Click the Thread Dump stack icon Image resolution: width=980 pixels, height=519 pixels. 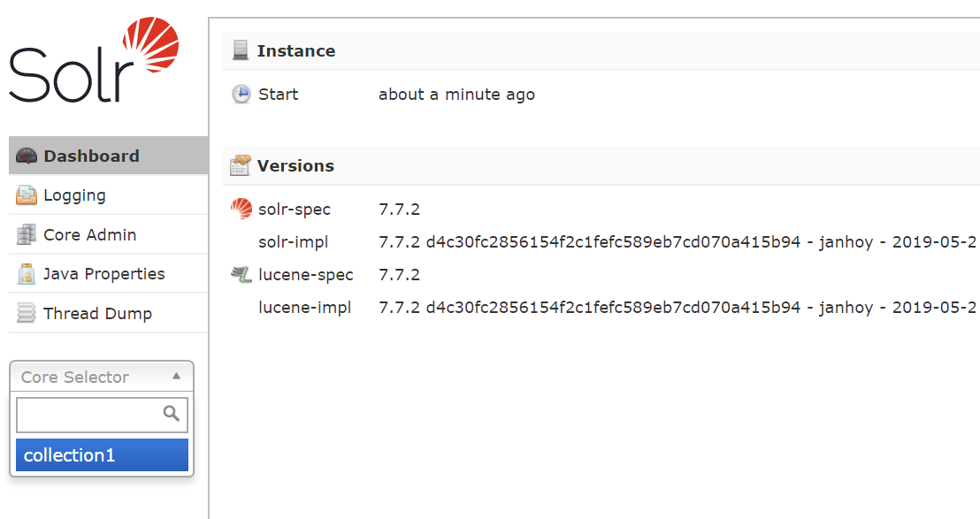tap(27, 314)
